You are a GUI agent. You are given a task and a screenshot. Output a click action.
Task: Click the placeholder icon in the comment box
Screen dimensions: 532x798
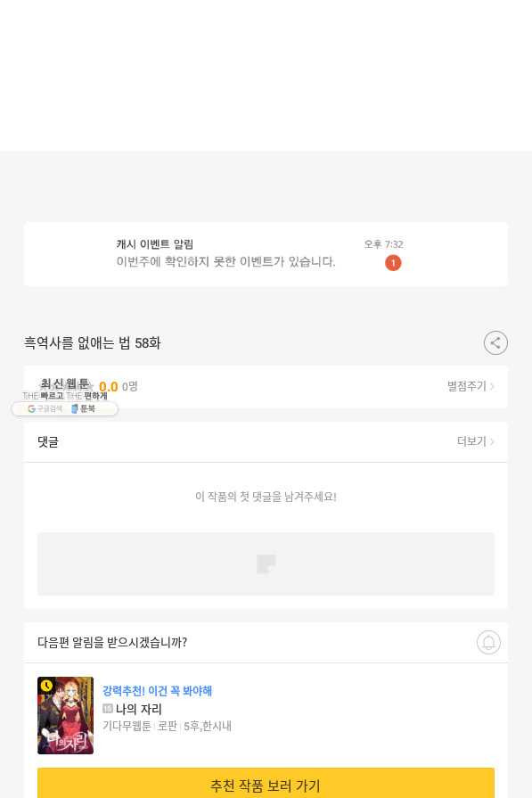tap(266, 564)
